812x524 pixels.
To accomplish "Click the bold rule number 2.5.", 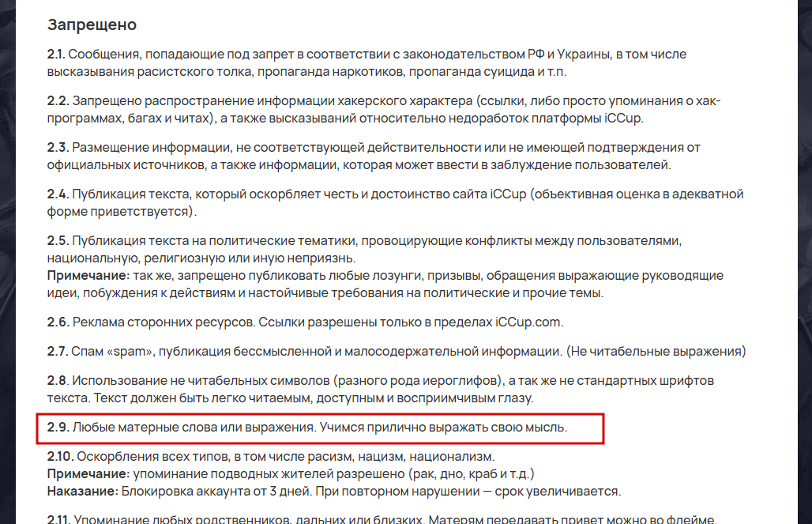I will pyautogui.click(x=58, y=240).
